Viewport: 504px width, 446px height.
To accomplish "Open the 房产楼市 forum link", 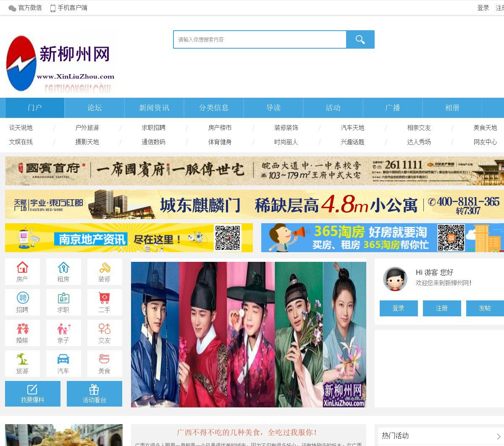I will tap(220, 128).
